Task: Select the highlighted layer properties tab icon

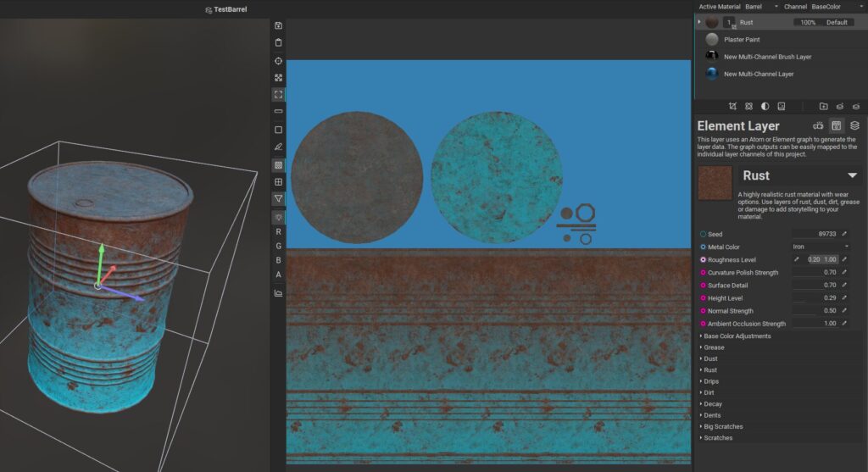Action: (837, 125)
